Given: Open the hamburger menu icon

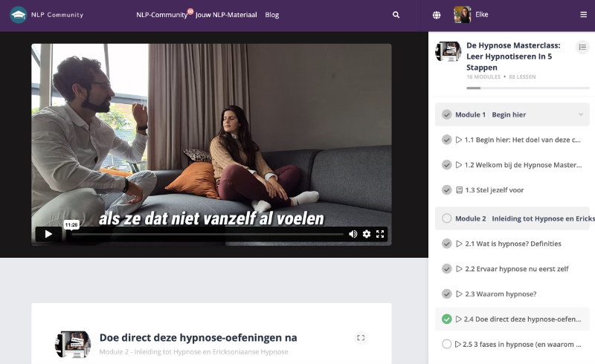Looking at the screenshot, I should (583, 15).
